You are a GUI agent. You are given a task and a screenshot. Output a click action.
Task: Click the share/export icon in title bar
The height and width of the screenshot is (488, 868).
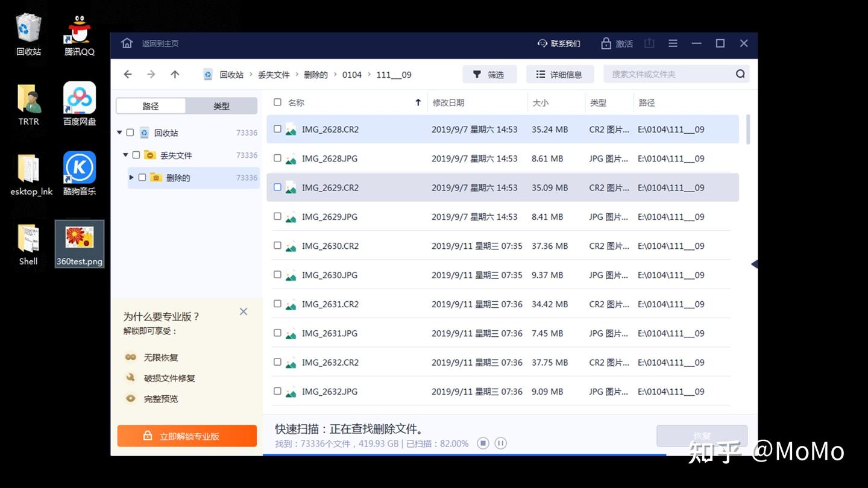point(649,43)
